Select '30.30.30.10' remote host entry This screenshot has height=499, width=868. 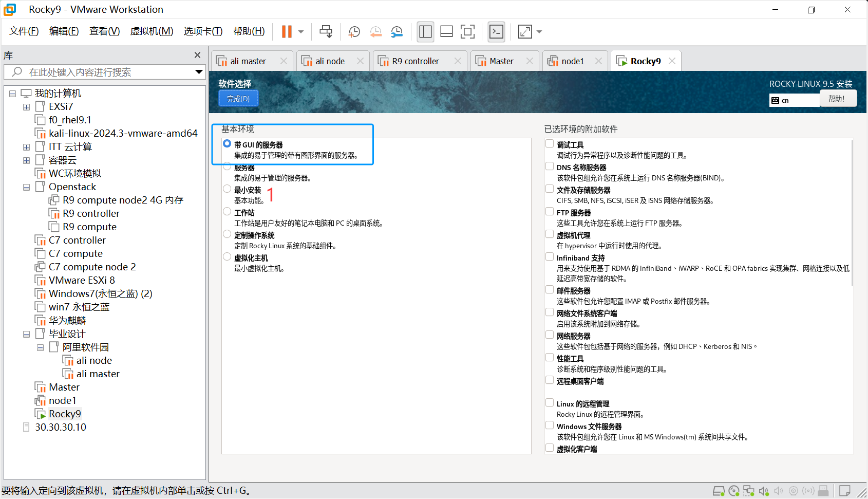pyautogui.click(x=60, y=427)
